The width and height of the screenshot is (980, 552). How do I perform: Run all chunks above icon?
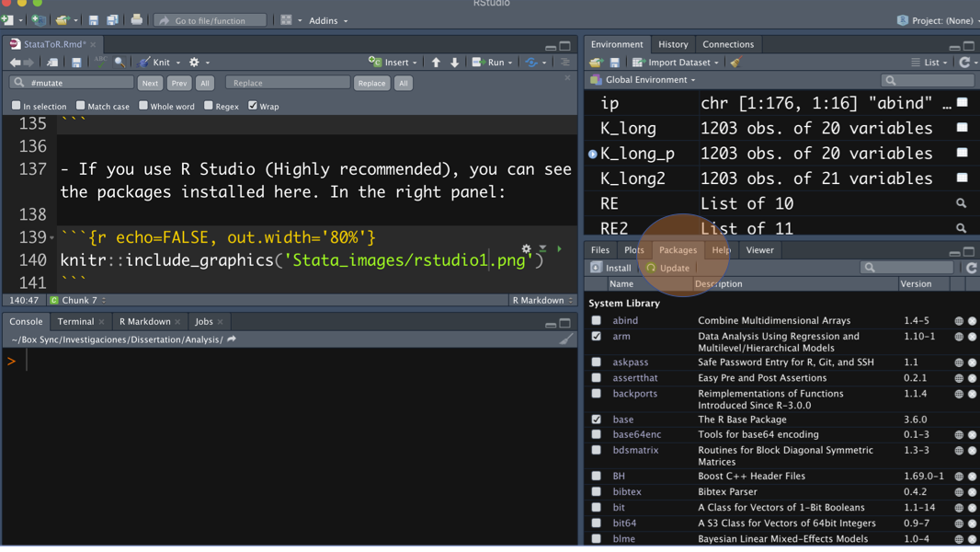pos(542,248)
